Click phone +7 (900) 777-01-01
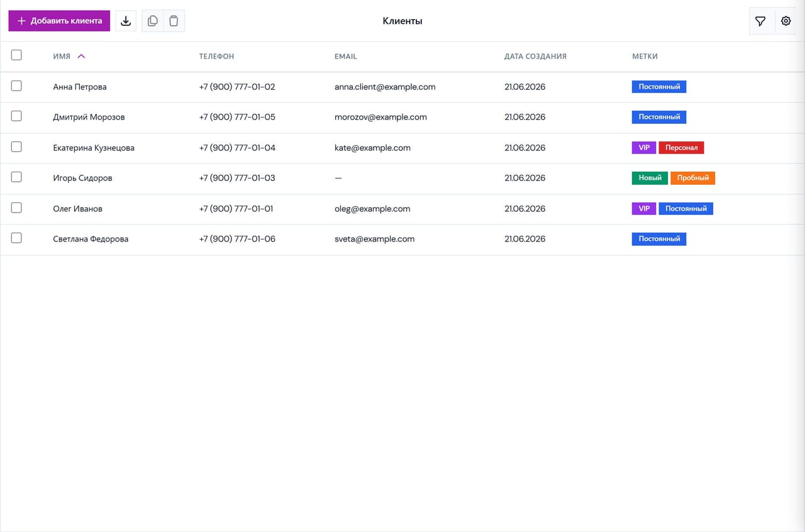The width and height of the screenshot is (805, 532). (236, 209)
